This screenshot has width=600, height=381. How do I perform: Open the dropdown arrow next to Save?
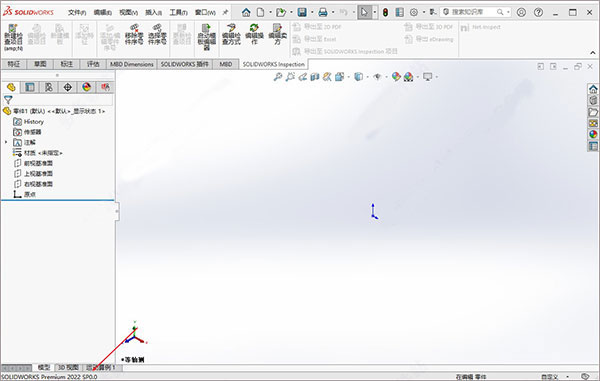(312, 13)
